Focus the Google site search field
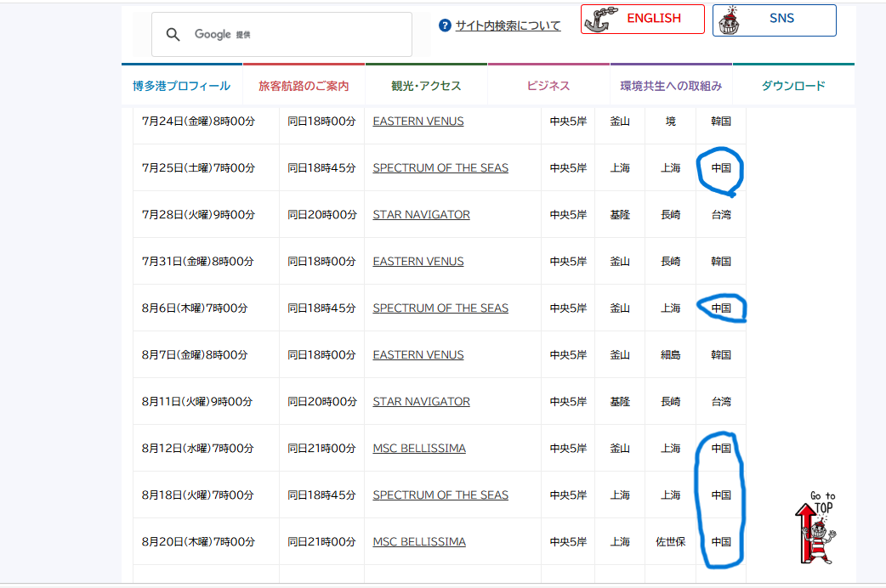This screenshot has height=588, width=886. 281,35
